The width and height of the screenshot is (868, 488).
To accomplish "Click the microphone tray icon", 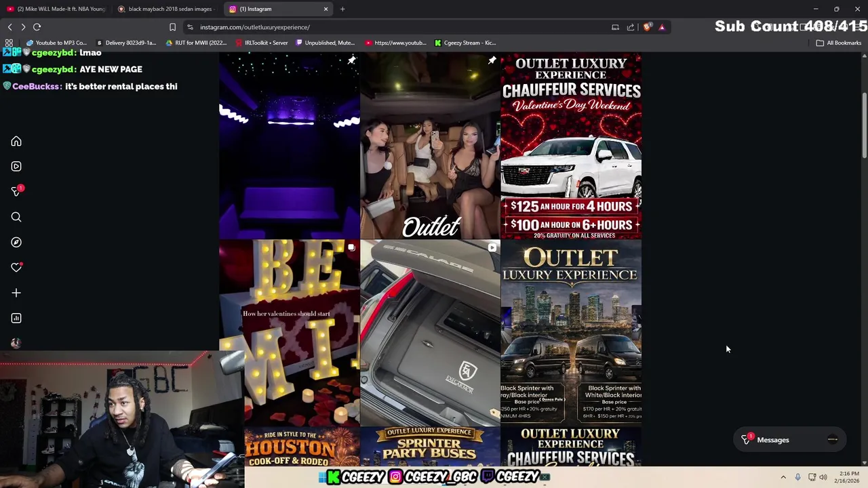I will (x=797, y=477).
